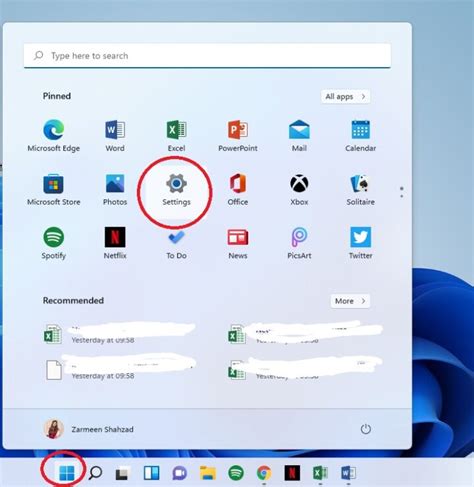Viewport: 474px width, 487px height.
Task: Launch Word from the pinned apps
Action: 115,136
